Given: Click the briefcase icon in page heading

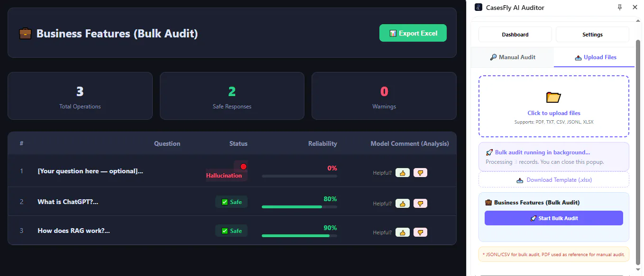Looking at the screenshot, I should tap(25, 34).
